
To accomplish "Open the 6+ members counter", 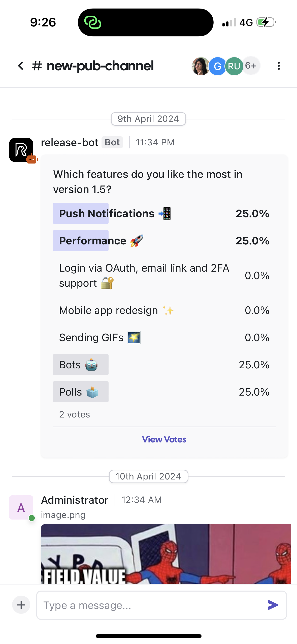I will point(251,66).
